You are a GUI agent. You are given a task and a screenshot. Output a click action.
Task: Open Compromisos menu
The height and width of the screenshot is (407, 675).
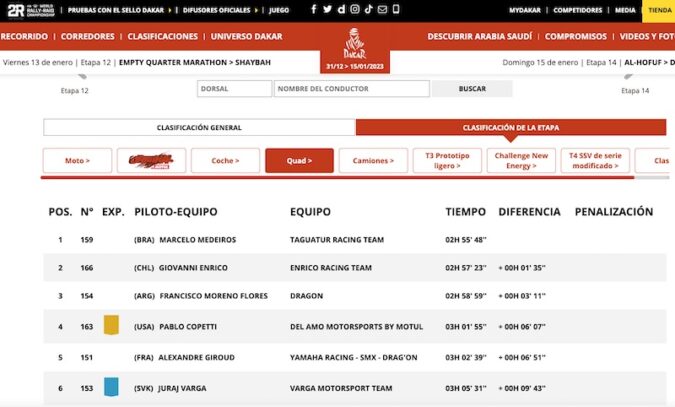point(576,37)
